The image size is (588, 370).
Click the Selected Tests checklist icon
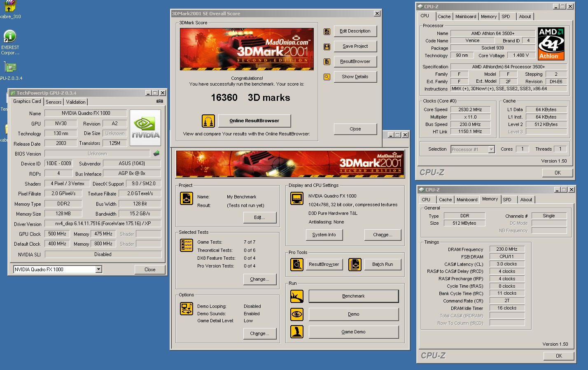tap(187, 245)
